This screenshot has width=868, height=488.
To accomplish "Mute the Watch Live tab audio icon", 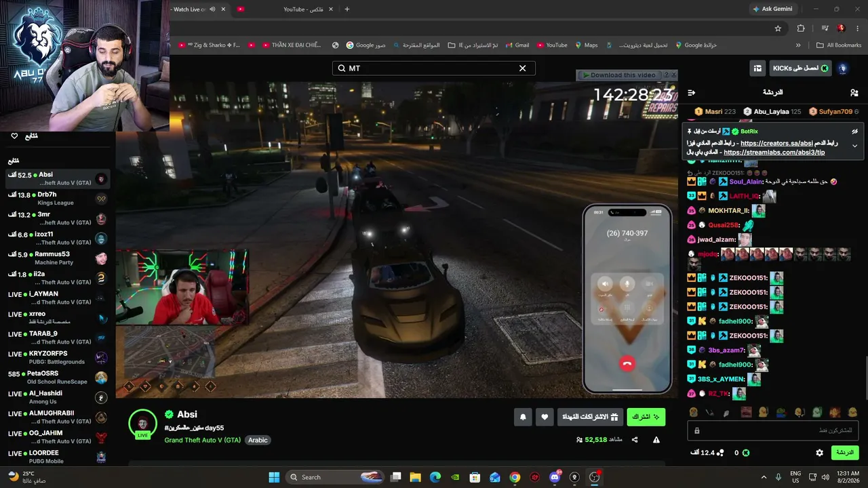I will [212, 9].
